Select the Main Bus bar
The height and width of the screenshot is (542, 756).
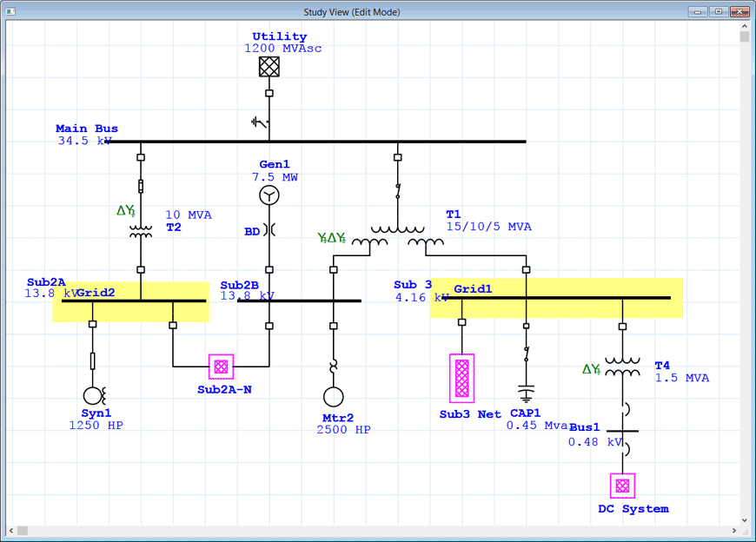click(x=315, y=142)
